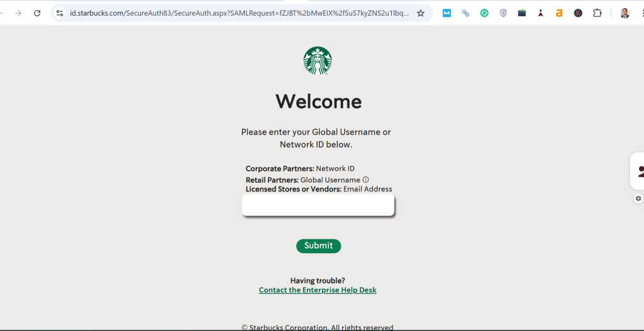The height and width of the screenshot is (331, 644).
Task: Click the username entry field
Action: [x=318, y=205]
